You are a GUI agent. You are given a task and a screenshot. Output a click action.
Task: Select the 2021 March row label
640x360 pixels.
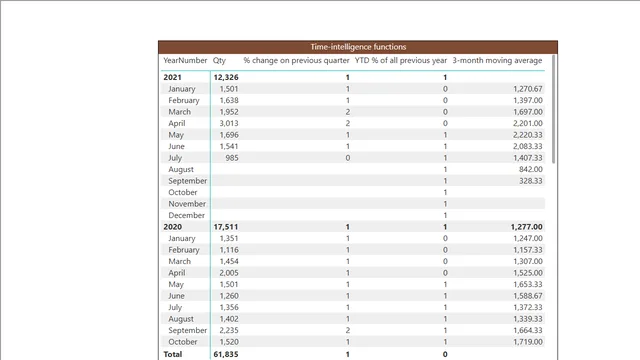pos(179,112)
